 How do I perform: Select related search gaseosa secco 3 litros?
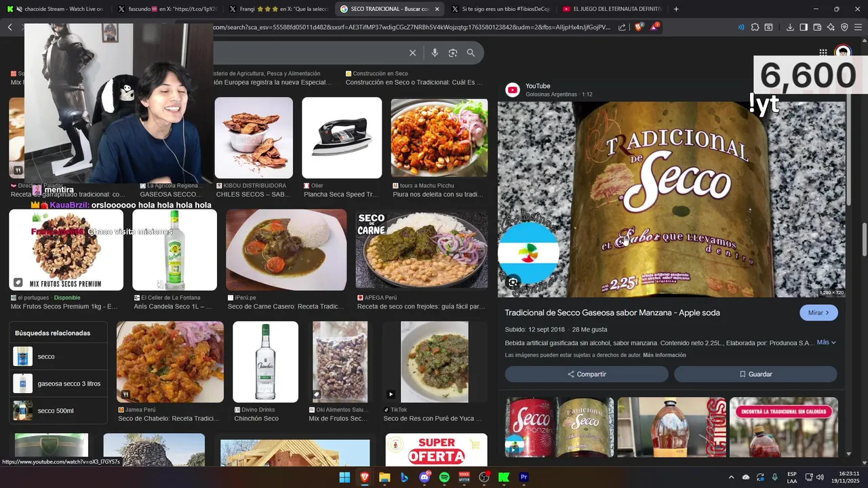pos(58,384)
